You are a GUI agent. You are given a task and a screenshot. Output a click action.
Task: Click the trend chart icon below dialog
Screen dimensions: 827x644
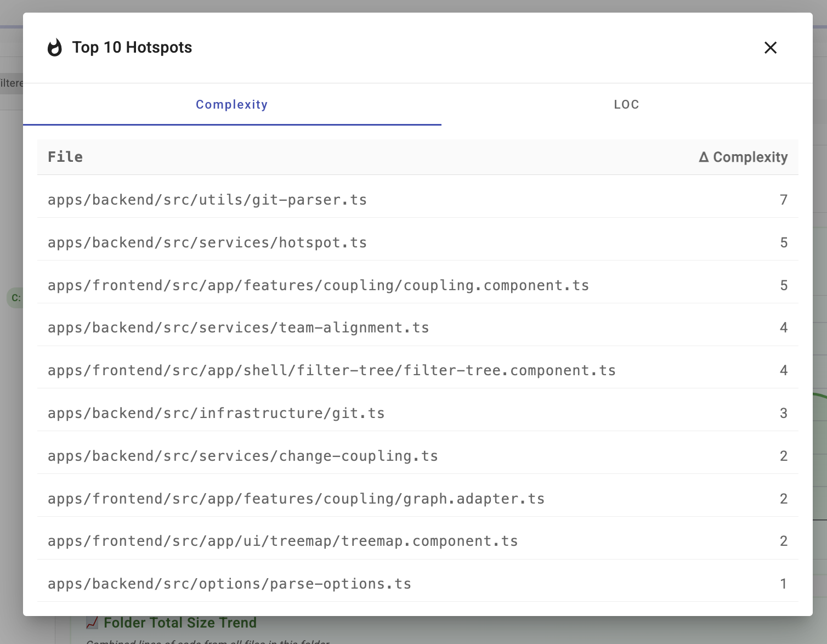92,623
